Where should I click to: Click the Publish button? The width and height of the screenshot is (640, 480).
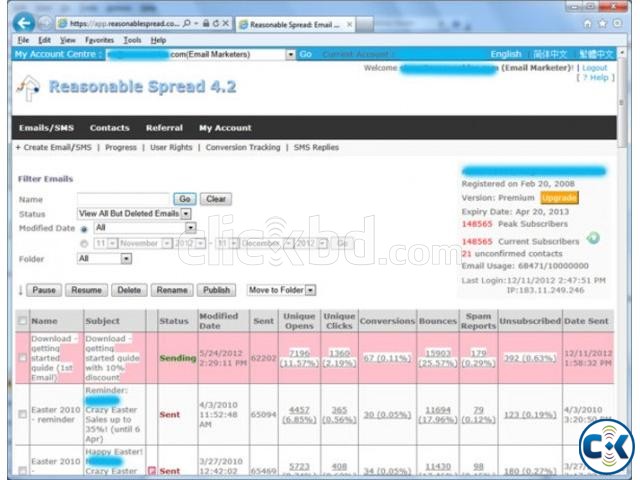point(216,290)
